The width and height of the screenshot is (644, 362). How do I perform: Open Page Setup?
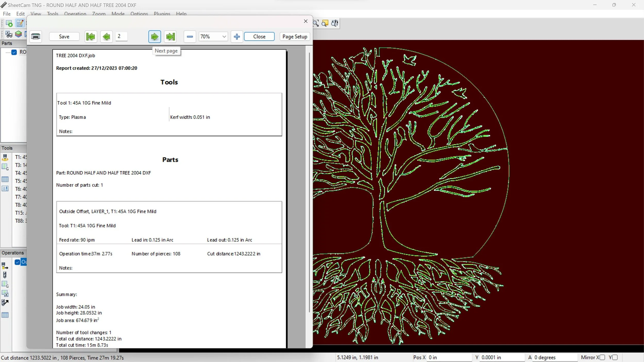295,37
